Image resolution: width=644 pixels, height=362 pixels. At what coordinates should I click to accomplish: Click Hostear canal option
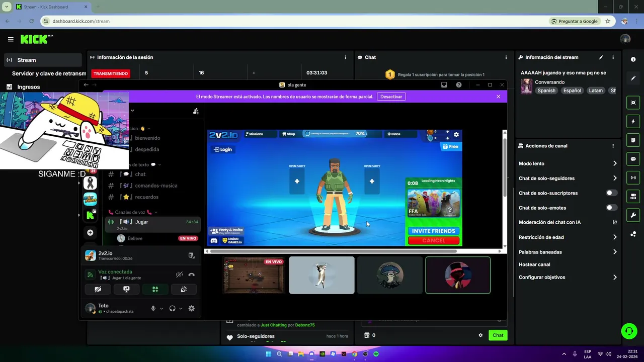pyautogui.click(x=534, y=264)
